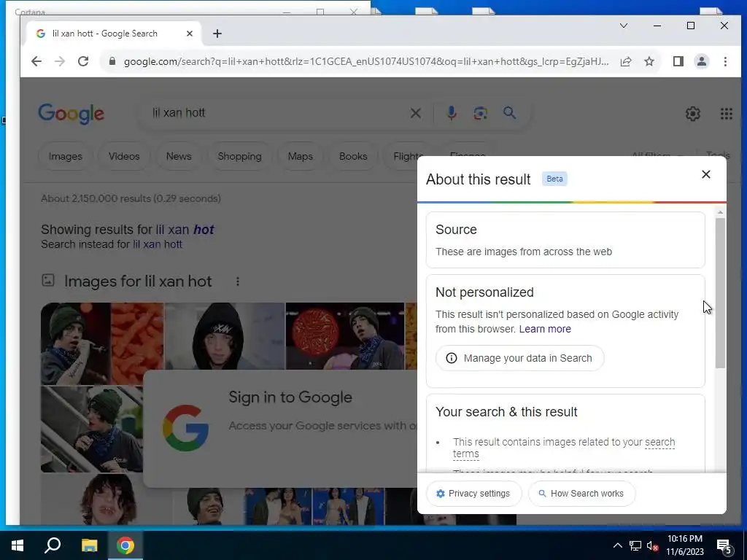Share this page from the address bar
This screenshot has height=560, width=747.
point(626,61)
